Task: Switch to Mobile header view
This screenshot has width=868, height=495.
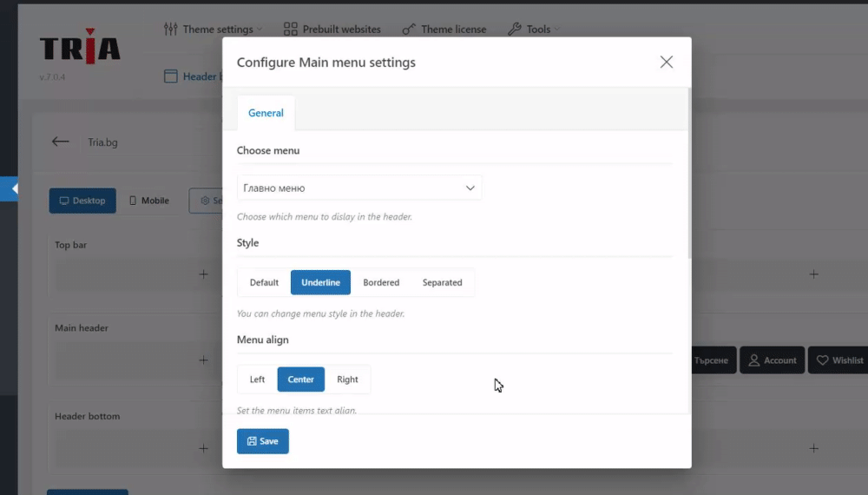Action: click(149, 201)
